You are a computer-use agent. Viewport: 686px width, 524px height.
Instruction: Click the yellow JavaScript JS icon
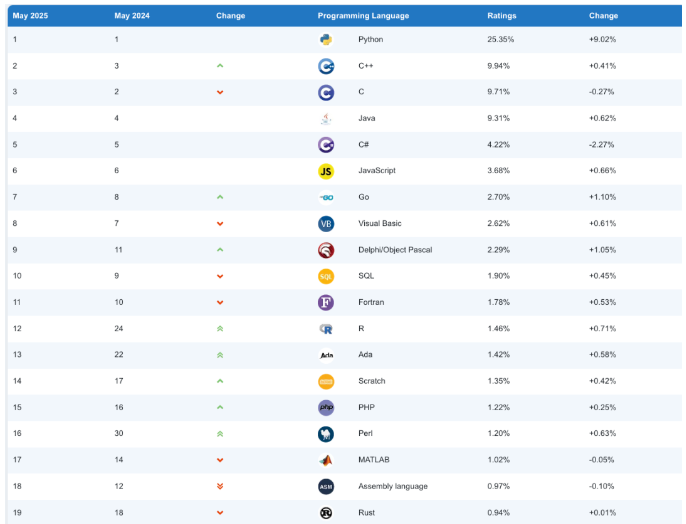pos(326,171)
